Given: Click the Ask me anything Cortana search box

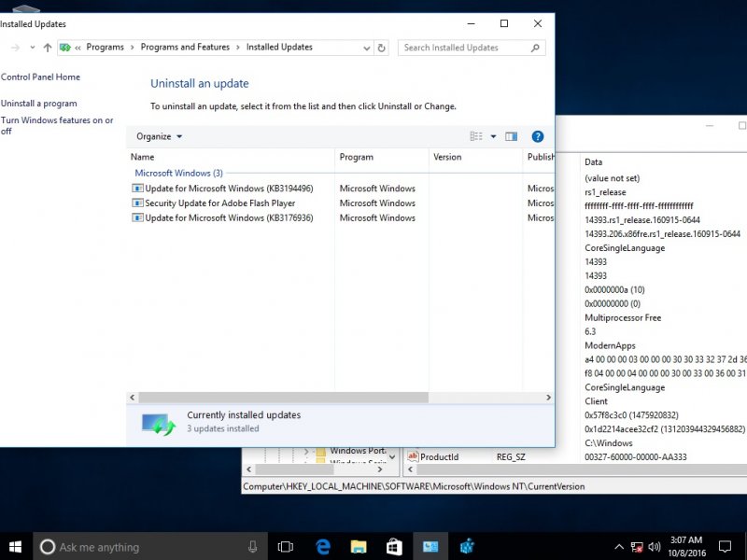Looking at the screenshot, I should [x=150, y=547].
